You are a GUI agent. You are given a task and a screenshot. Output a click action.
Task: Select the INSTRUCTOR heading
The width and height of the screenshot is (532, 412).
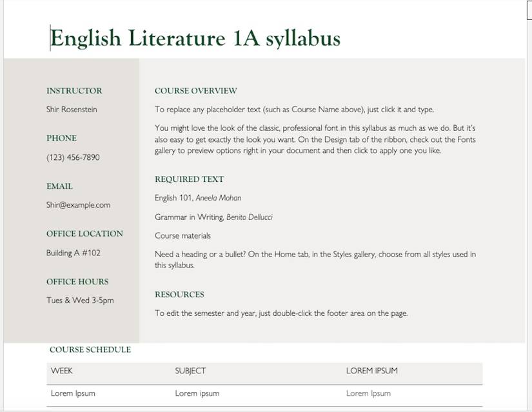pyautogui.click(x=74, y=91)
